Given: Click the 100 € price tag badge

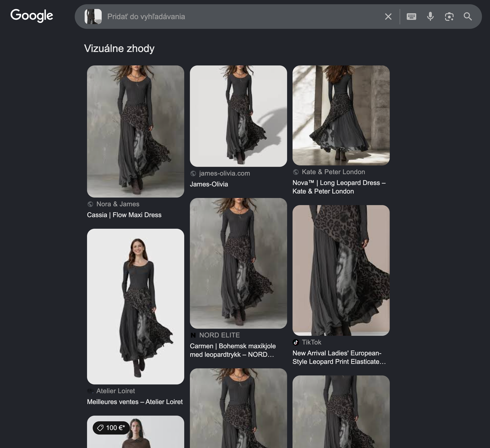Looking at the screenshot, I should 111,428.
